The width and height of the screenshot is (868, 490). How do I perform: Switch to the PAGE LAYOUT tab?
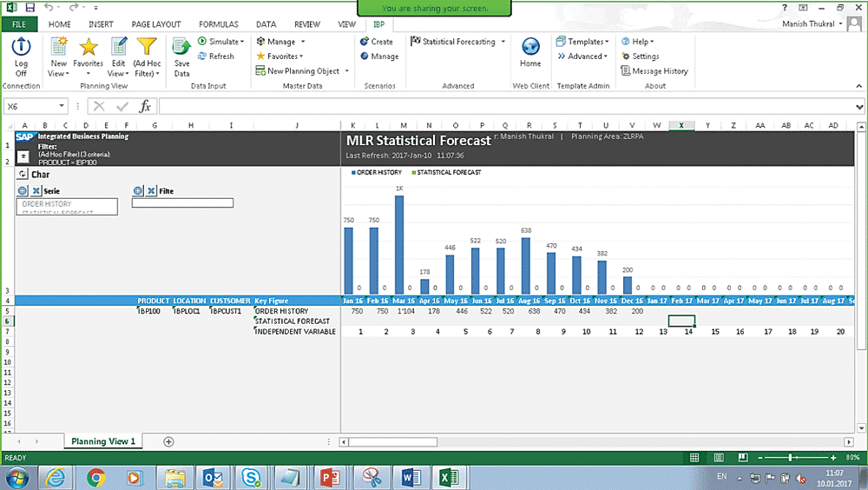155,24
